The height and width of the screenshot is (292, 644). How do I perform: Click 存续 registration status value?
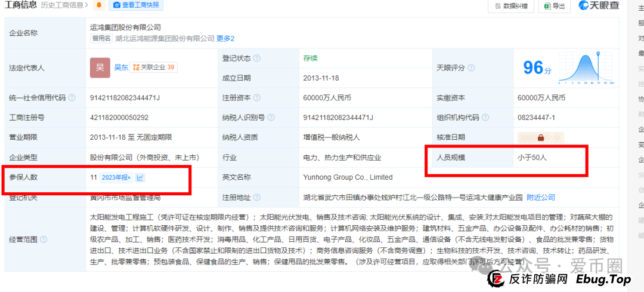[x=310, y=59]
